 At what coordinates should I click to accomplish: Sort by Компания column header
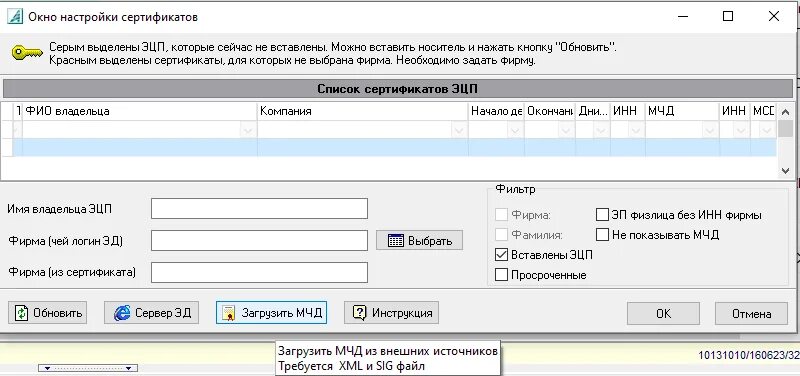tap(363, 111)
